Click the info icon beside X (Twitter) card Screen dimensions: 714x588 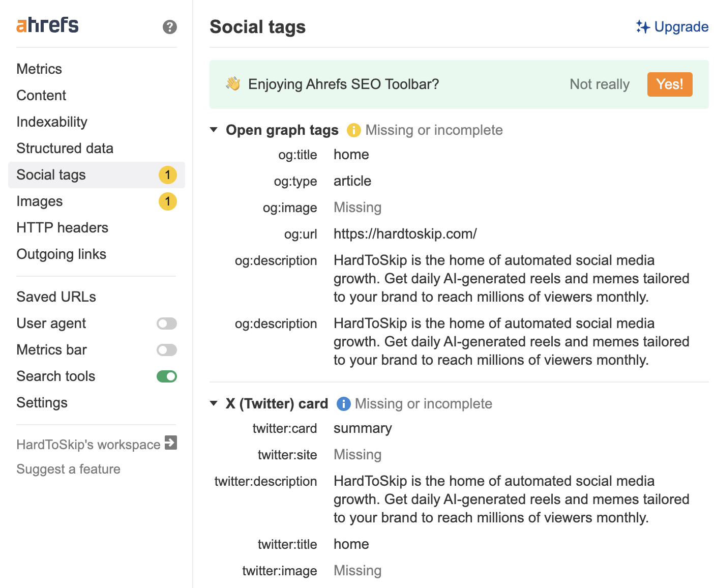tap(344, 404)
